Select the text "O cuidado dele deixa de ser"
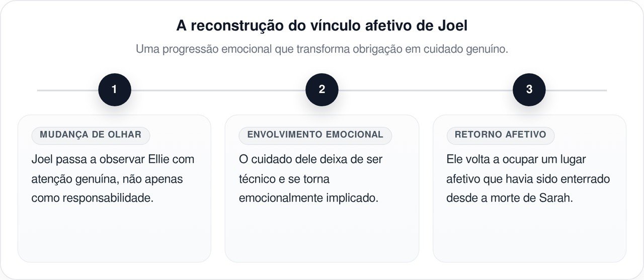This screenshot has height=280, width=644. (310, 159)
